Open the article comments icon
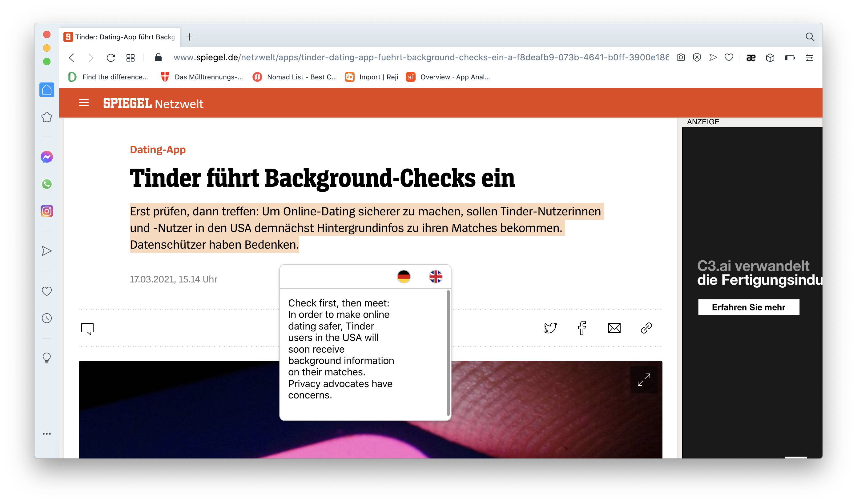Image resolution: width=857 pixels, height=504 pixels. (x=87, y=329)
